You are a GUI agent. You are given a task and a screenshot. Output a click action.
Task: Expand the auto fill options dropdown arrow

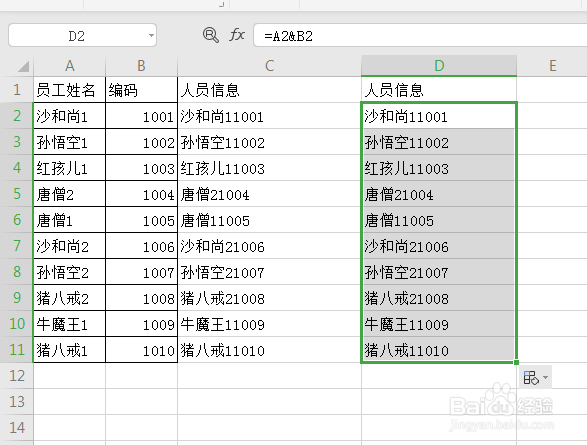pos(545,377)
